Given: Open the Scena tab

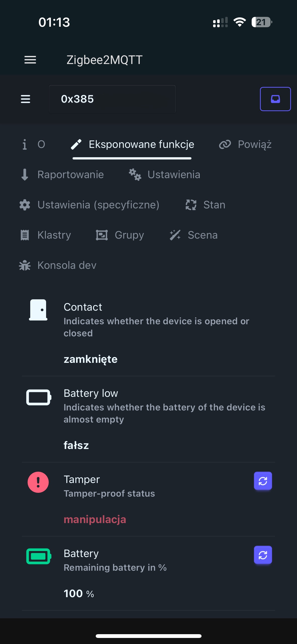Looking at the screenshot, I should pyautogui.click(x=193, y=235).
